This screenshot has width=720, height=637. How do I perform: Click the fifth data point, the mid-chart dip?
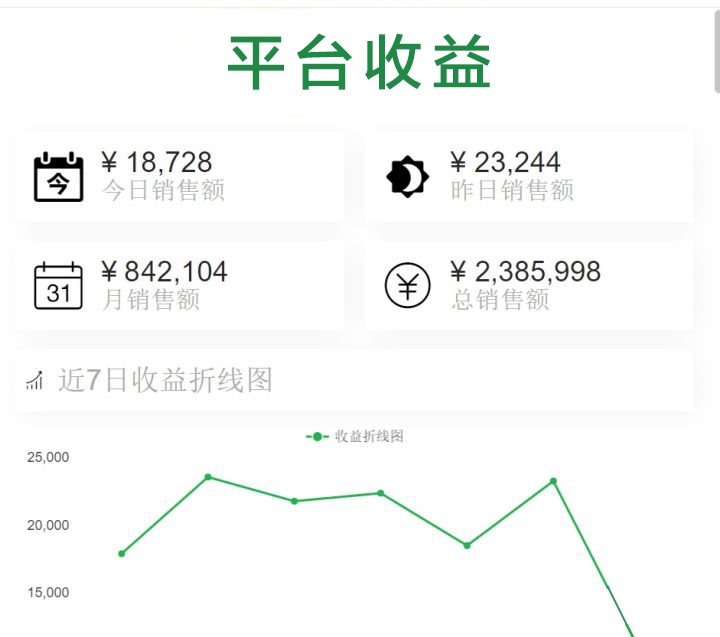tap(467, 546)
